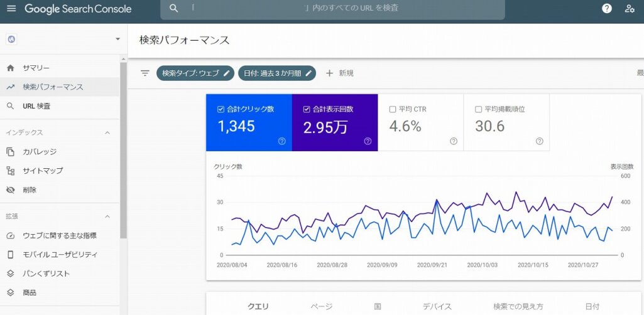The image size is (644, 315).
Task: Add a new filter with 新規
Action: point(339,73)
